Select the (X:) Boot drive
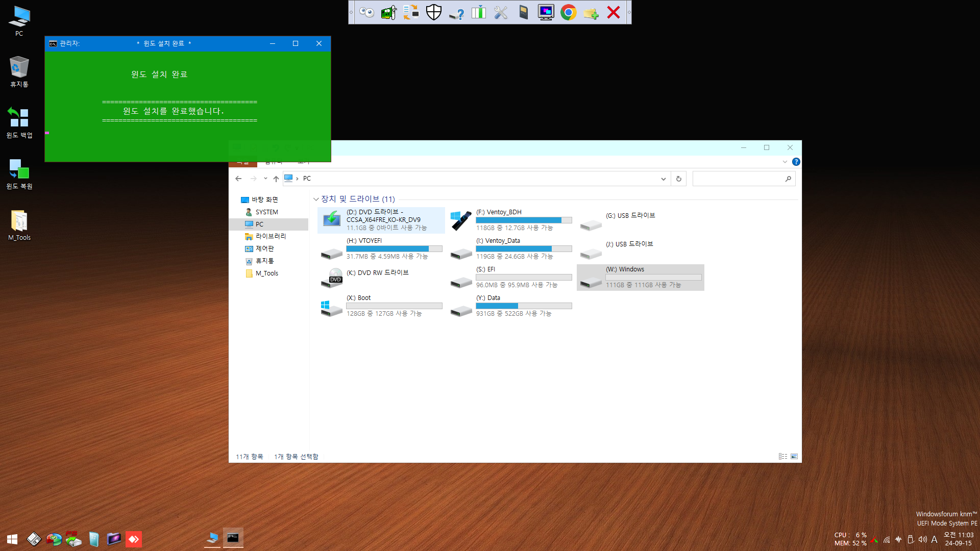This screenshot has width=980, height=551. 381,306
